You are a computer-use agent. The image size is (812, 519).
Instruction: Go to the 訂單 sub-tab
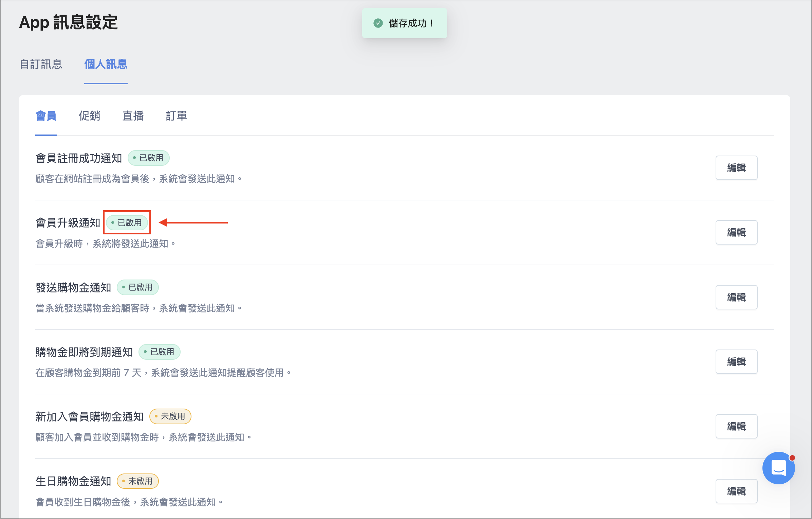[x=177, y=116]
